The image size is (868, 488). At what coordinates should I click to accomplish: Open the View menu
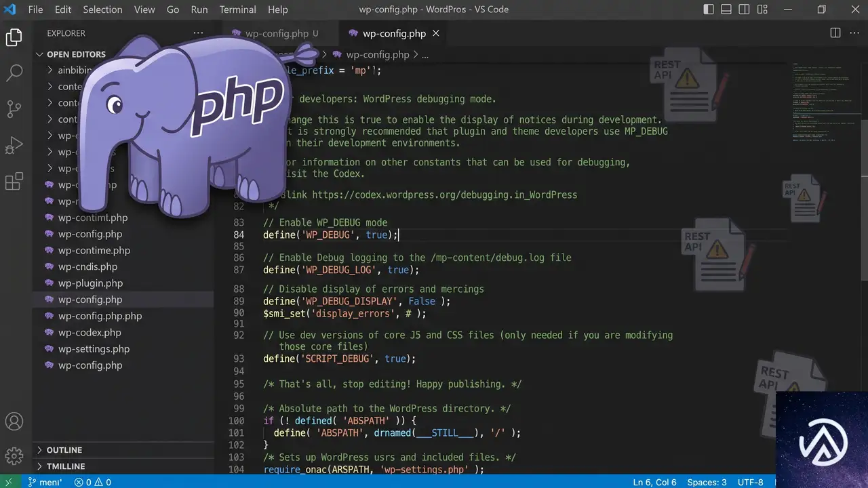[x=144, y=9]
